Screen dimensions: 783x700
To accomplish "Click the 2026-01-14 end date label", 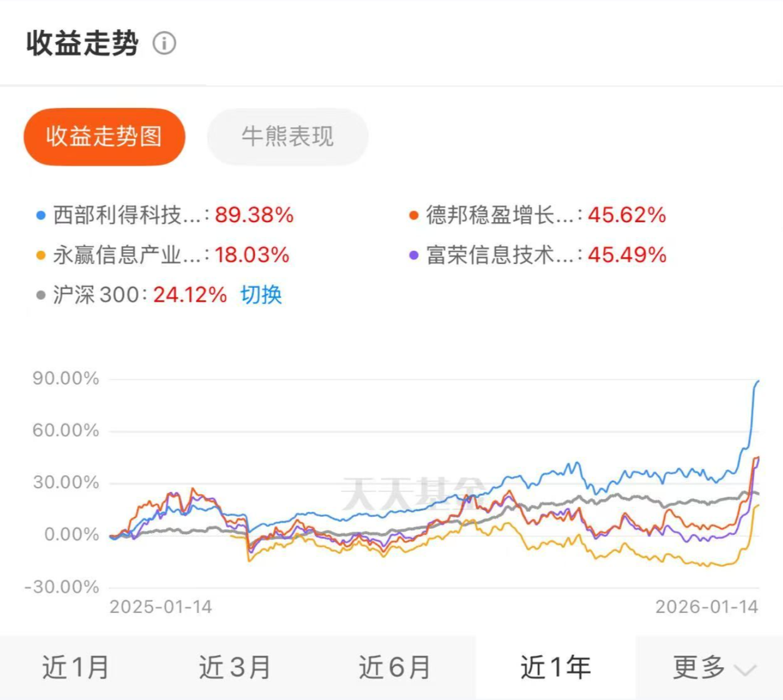I will pyautogui.click(x=707, y=607).
